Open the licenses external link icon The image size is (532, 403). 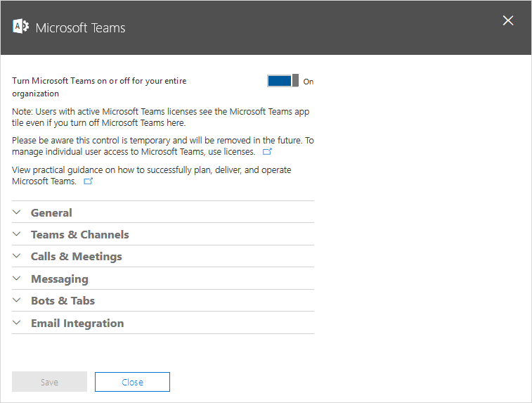[267, 151]
